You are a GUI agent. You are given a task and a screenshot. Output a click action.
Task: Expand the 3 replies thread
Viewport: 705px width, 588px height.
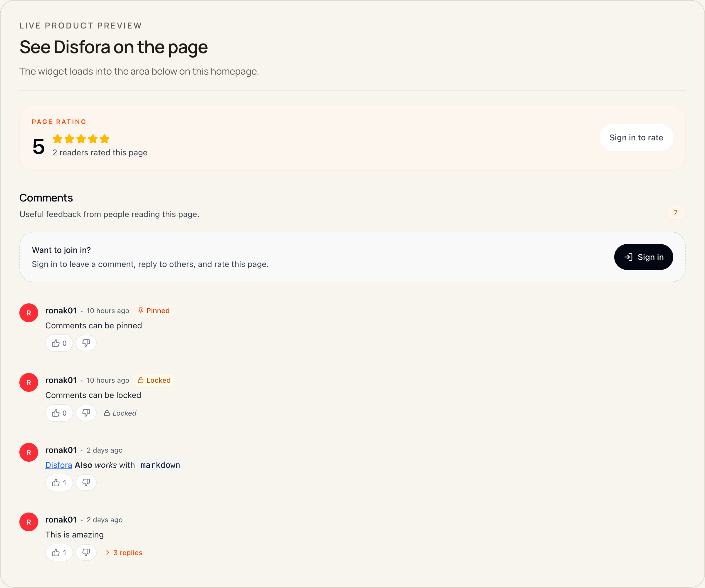(127, 552)
